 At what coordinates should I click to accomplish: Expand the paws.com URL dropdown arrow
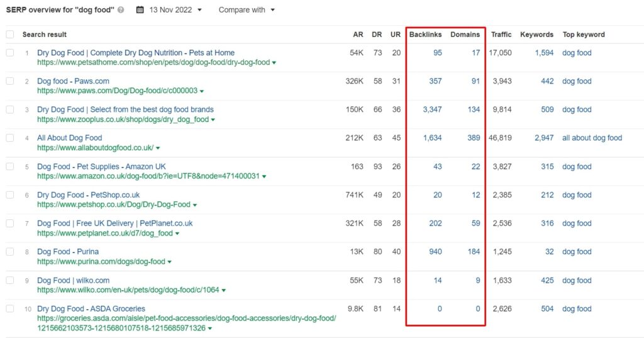coord(202,91)
